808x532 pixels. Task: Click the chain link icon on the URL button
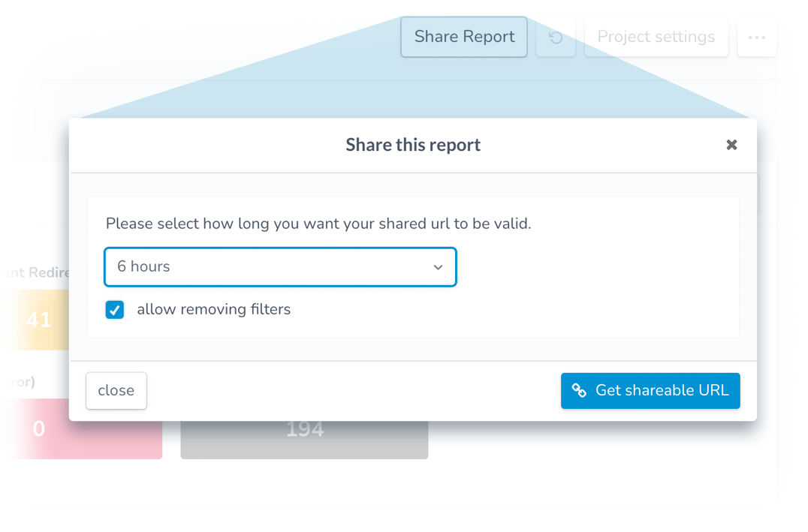[x=579, y=390]
